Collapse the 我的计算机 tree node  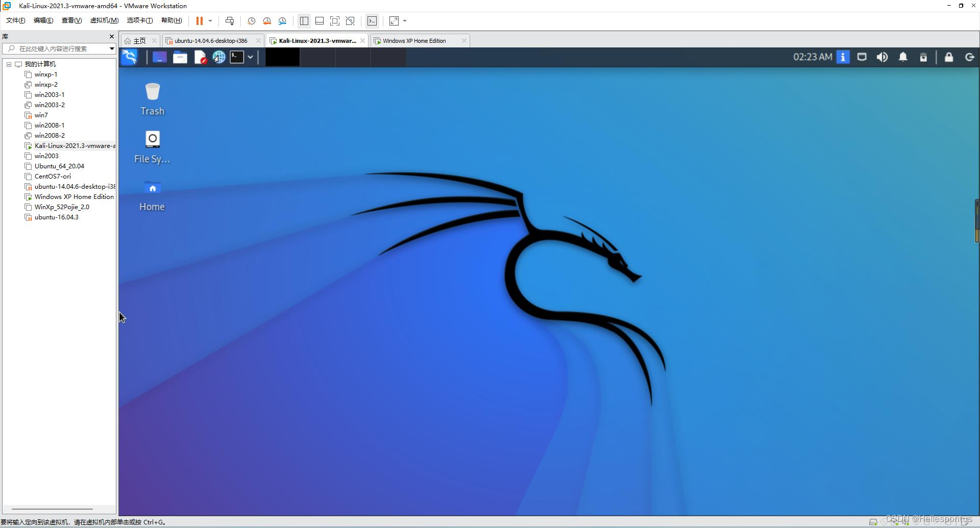tap(9, 64)
